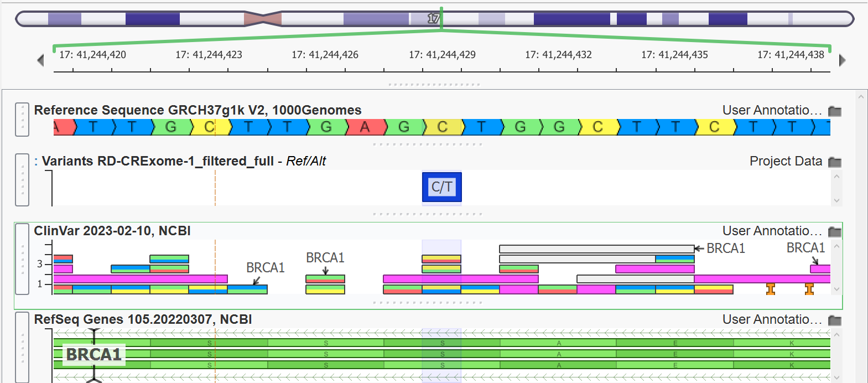Pan the genome view right with the arrow
868x383 pixels.
point(842,60)
